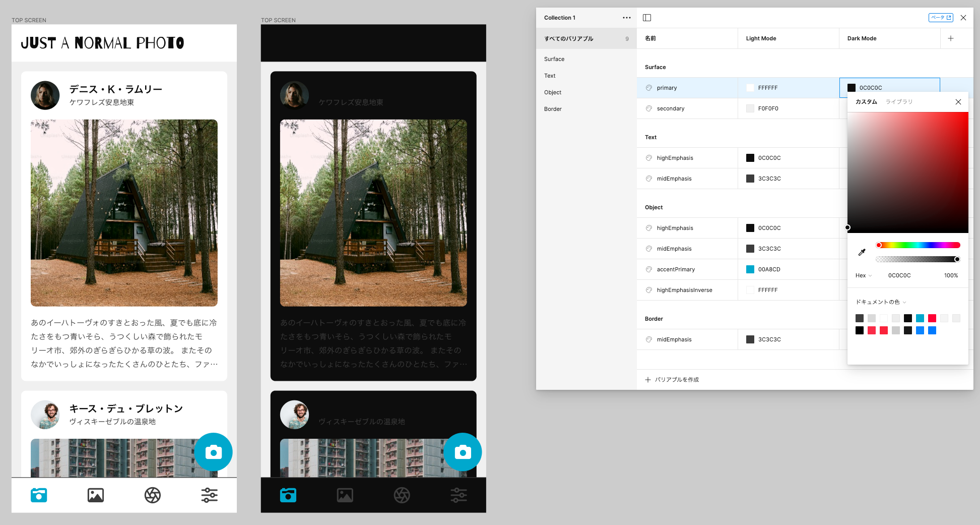The height and width of the screenshot is (525, 980).
Task: Click the name キース・デュ・ブレットン
Action: click(x=126, y=409)
